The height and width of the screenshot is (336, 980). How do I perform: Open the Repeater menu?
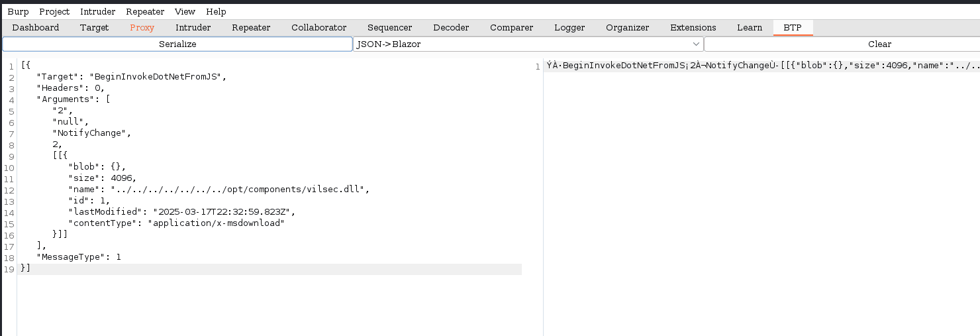click(145, 12)
